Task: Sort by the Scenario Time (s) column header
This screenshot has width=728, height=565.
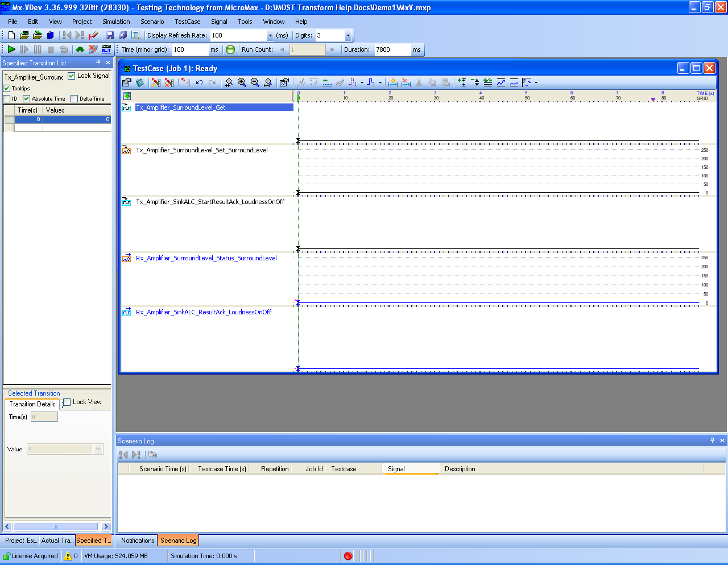Action: click(163, 469)
